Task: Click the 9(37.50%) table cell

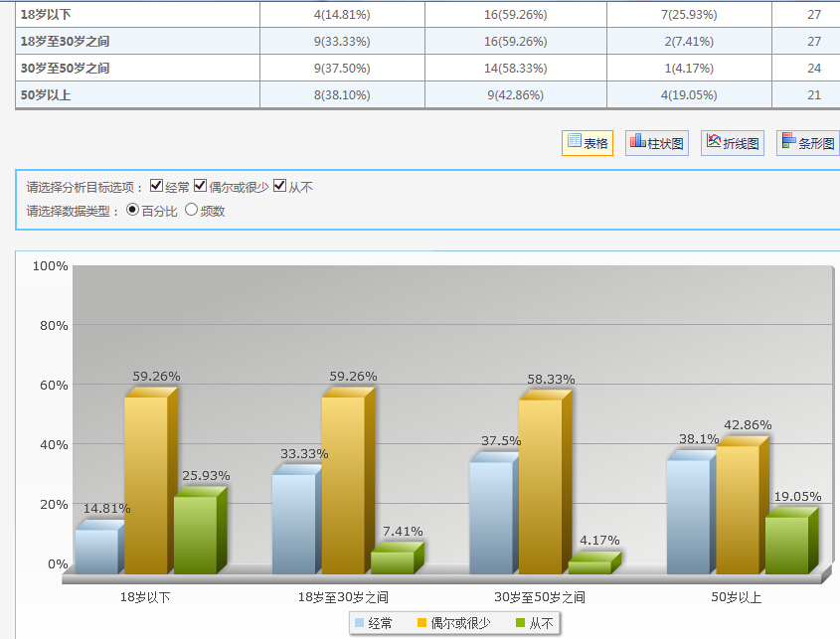Action: click(x=342, y=69)
